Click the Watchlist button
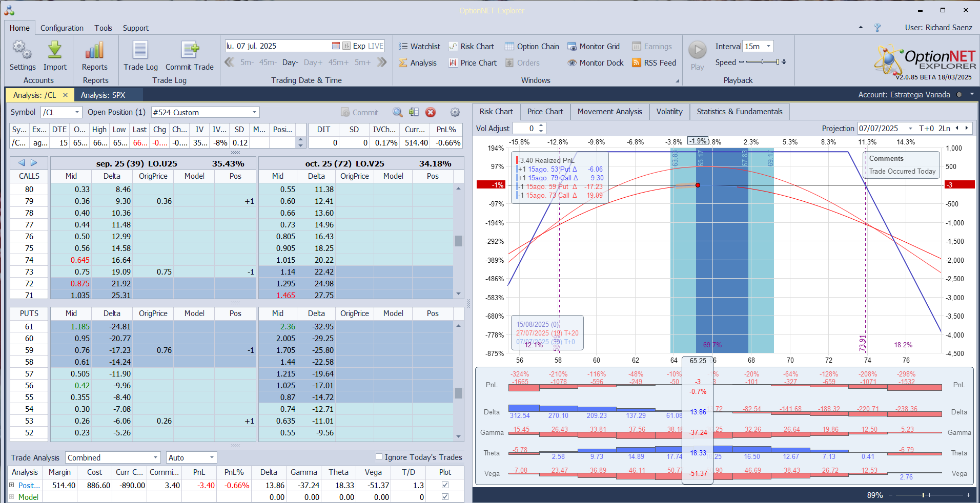980x503 pixels. pos(419,47)
